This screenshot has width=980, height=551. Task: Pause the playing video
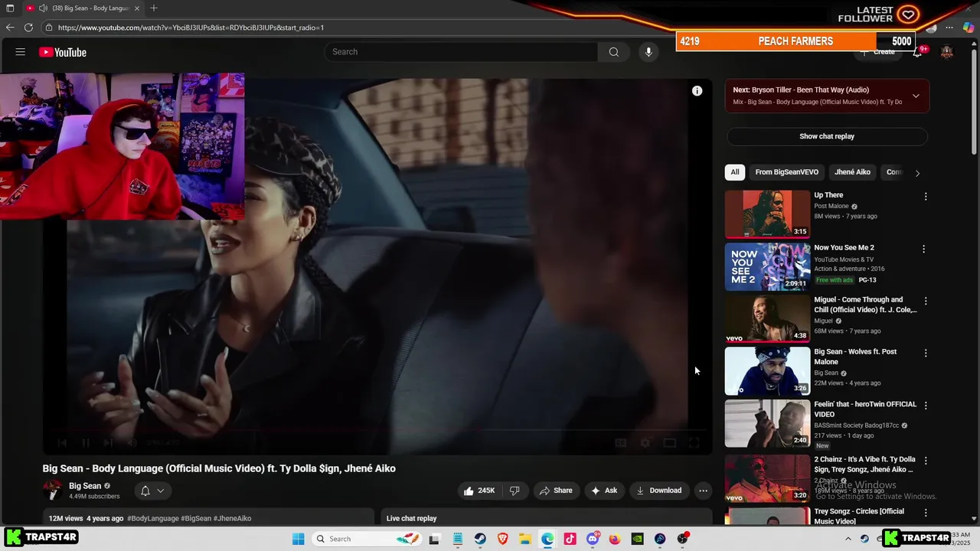click(x=85, y=442)
